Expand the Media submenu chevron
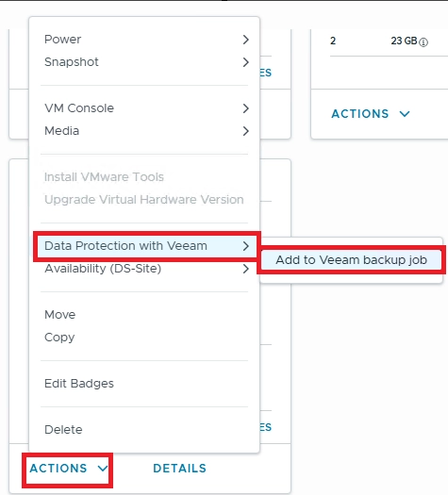The width and height of the screenshot is (448, 495). [x=245, y=131]
